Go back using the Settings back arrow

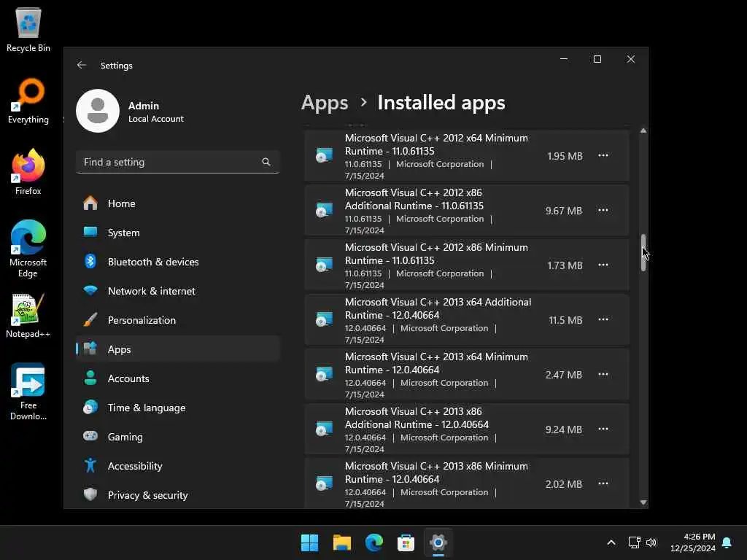click(x=82, y=65)
